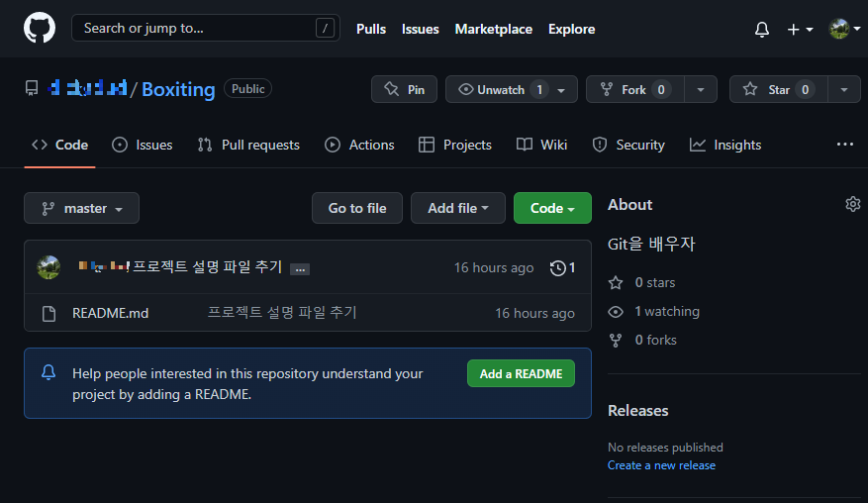Viewport: 868px width, 503px height.
Task: Click the Add a README button
Action: pyautogui.click(x=521, y=374)
